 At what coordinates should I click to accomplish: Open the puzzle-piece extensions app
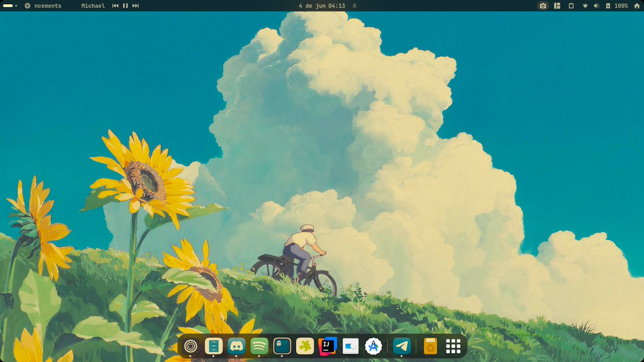pos(305,346)
